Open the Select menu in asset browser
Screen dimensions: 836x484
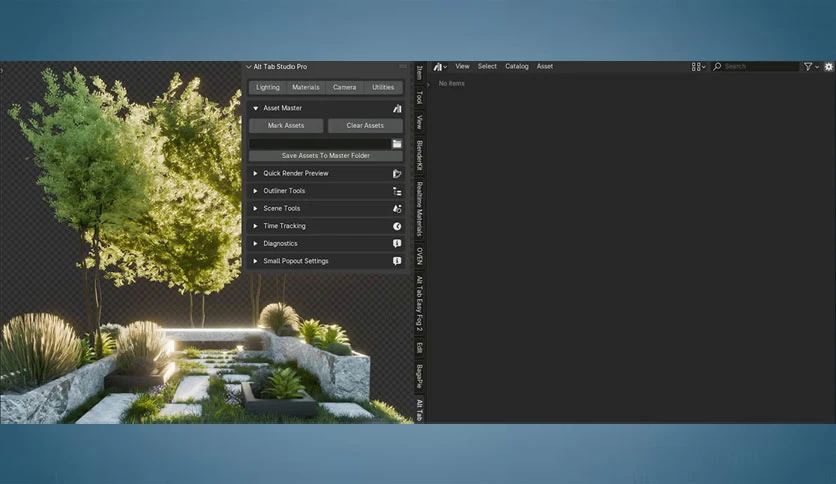487,67
